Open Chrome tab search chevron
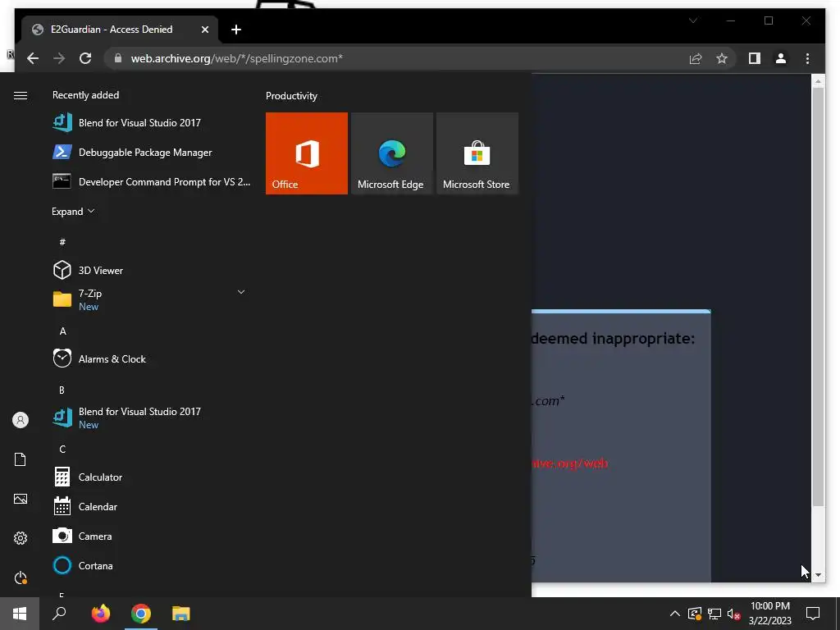The height and width of the screenshot is (630, 840). pyautogui.click(x=693, y=21)
